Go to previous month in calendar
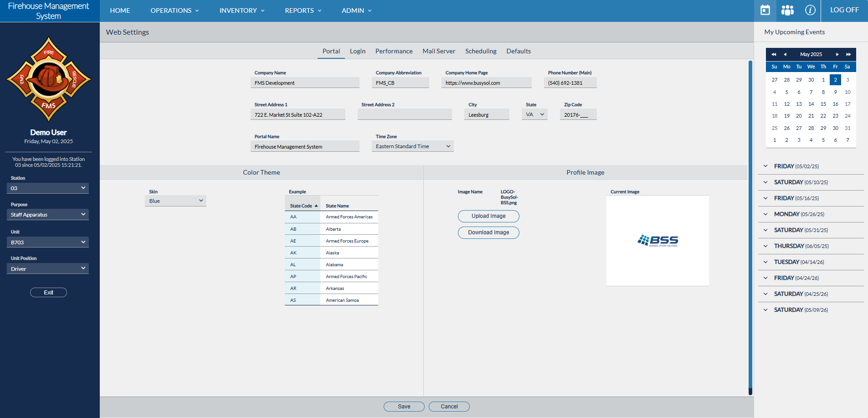 click(785, 54)
